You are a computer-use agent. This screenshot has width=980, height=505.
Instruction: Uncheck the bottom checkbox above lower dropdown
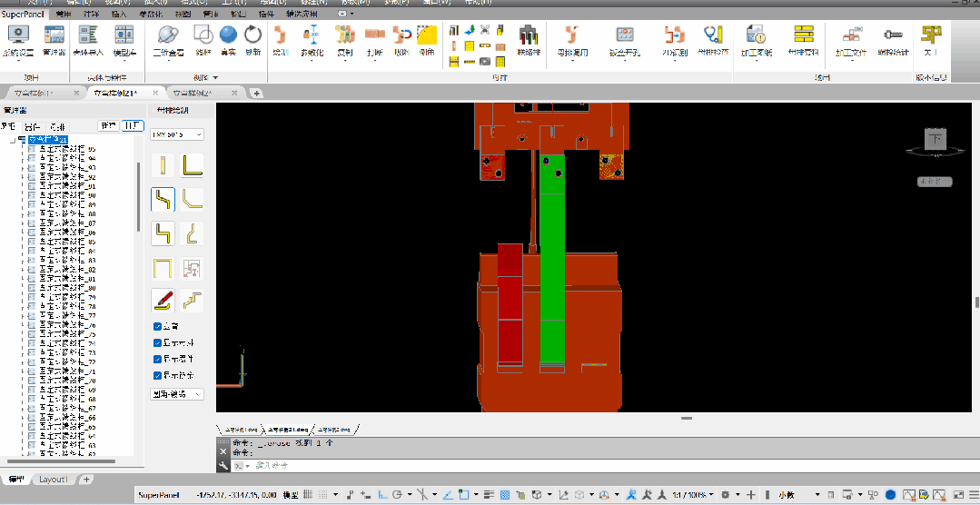[157, 375]
